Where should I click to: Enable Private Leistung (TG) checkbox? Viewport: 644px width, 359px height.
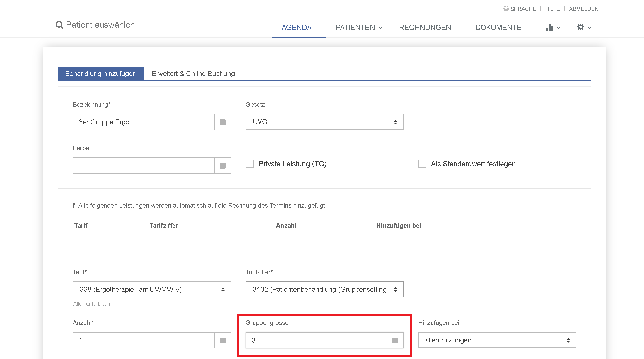249,164
